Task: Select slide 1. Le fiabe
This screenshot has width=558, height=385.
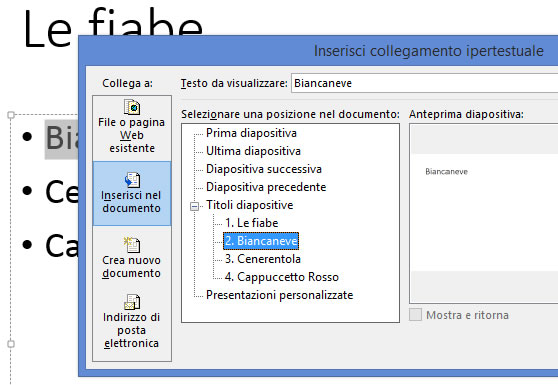Action: tap(251, 223)
